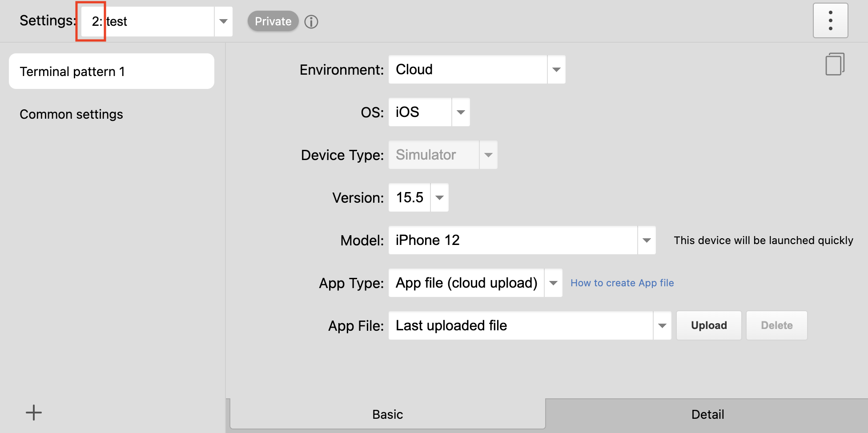The image size is (868, 433).
Task: Click the info icon beside Private
Action: click(x=311, y=22)
